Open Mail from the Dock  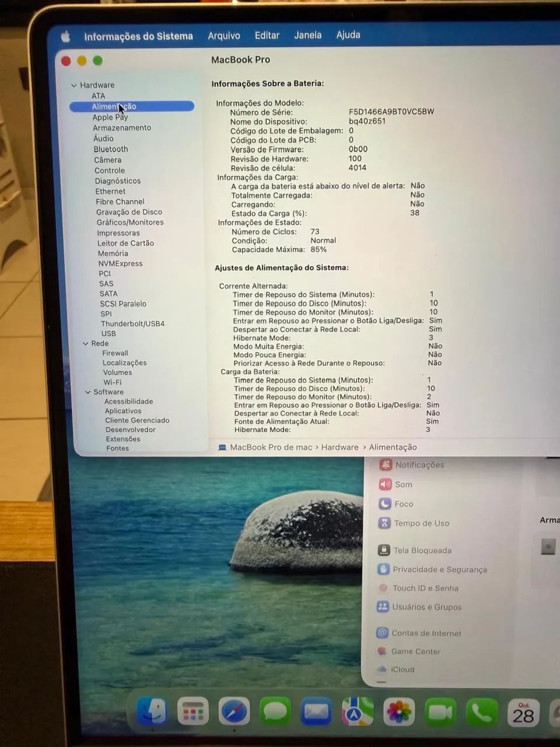tap(316, 712)
